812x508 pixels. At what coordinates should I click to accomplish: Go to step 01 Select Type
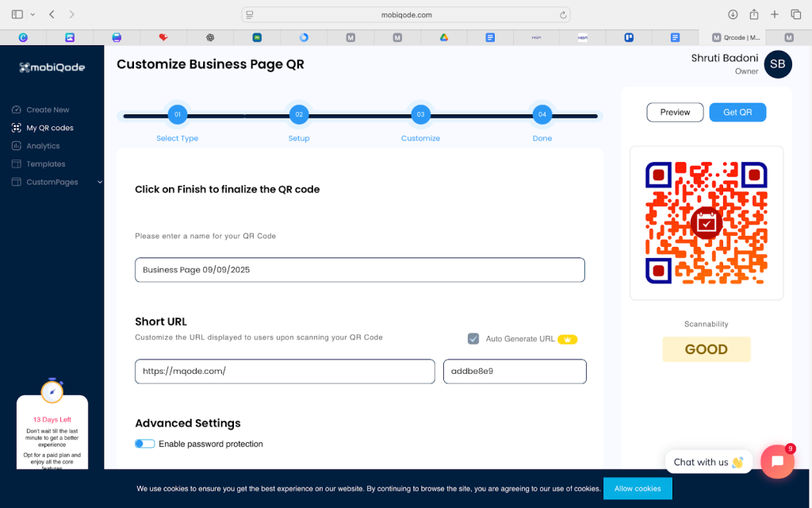click(x=178, y=115)
